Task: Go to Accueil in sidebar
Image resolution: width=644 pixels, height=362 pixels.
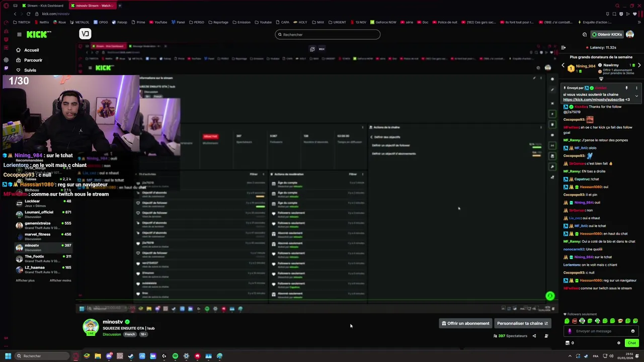Action: [28, 50]
